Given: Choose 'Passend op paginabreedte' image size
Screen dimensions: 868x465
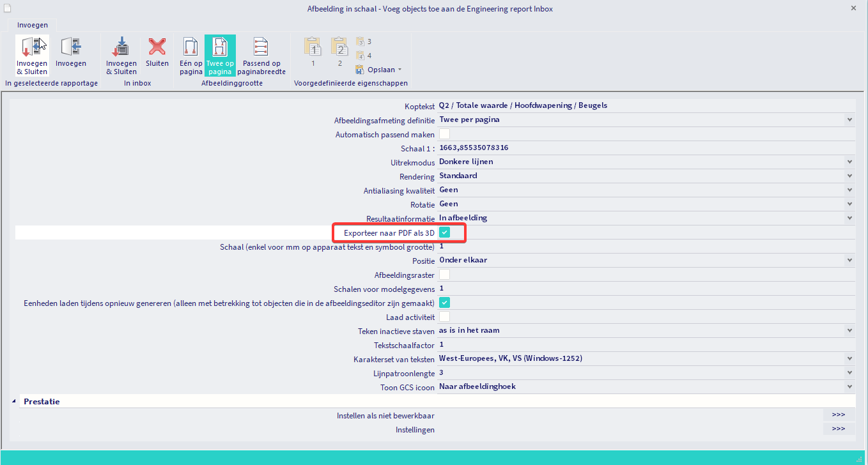Looking at the screenshot, I should [x=261, y=54].
